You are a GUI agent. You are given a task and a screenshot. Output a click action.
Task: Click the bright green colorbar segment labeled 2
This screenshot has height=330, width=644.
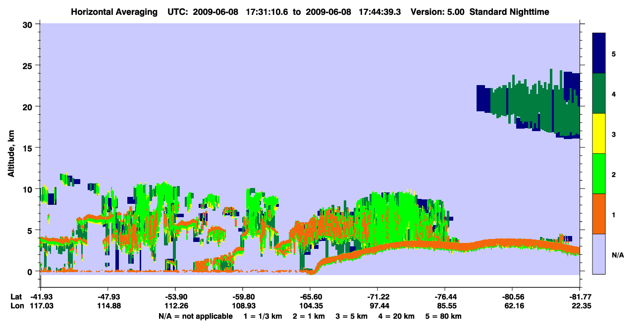click(x=599, y=174)
